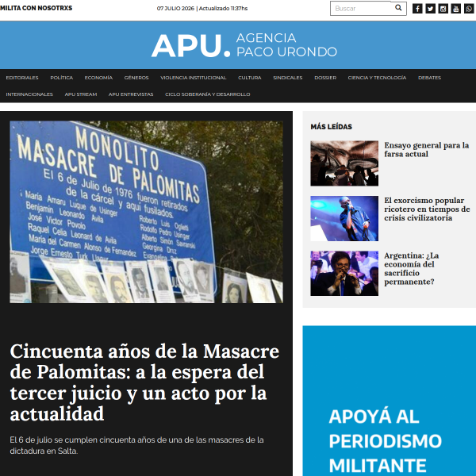Image resolution: width=476 pixels, height=476 pixels.
Task: Open the Ciencia y Tecnología section
Action: tap(377, 78)
